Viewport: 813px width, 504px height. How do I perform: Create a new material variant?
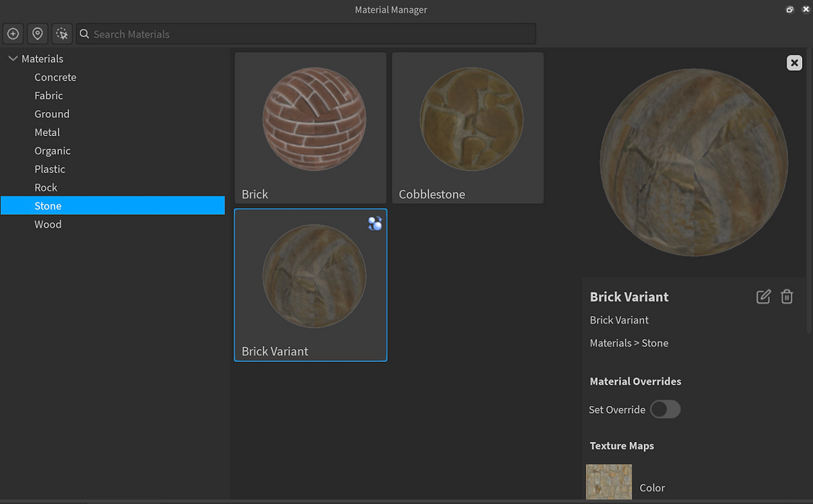point(13,34)
